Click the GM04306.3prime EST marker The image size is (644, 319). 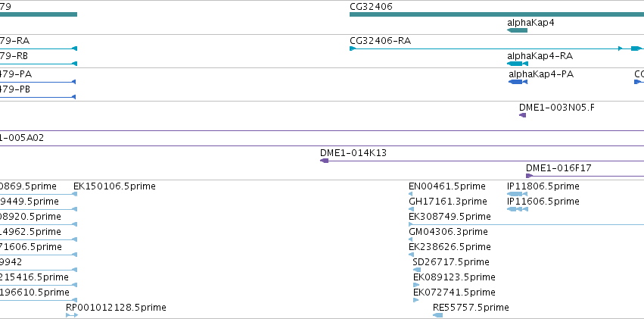(411, 239)
